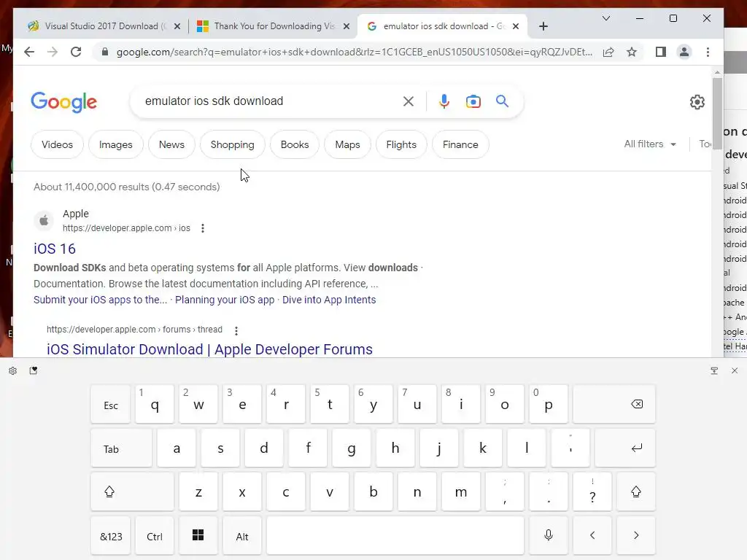
Task: Open iOS Simulator Download forums result
Action: click(209, 349)
